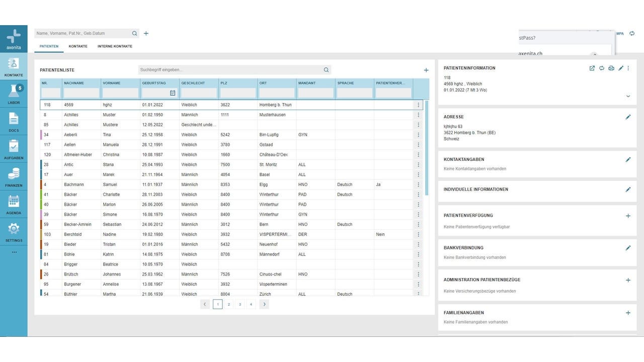644x362 pixels.
Task: Switch to the Kontakte tab
Action: tap(78, 46)
